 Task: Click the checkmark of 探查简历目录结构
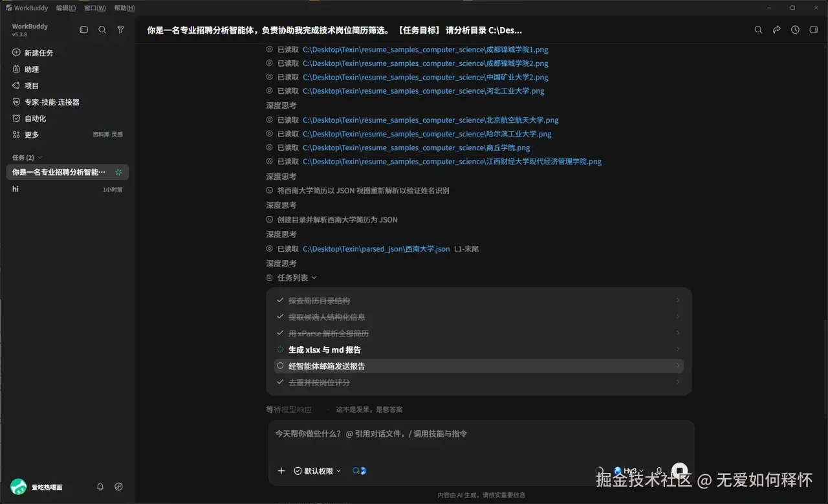click(280, 300)
